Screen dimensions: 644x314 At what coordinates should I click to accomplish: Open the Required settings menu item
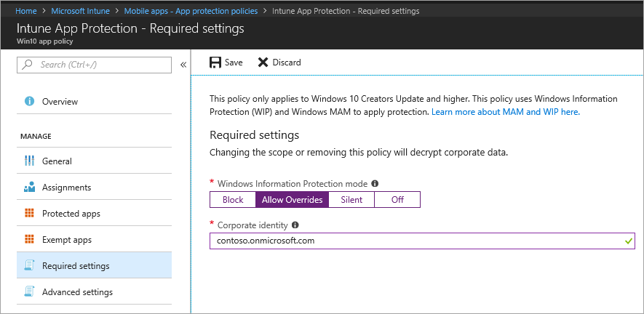pyautogui.click(x=76, y=266)
